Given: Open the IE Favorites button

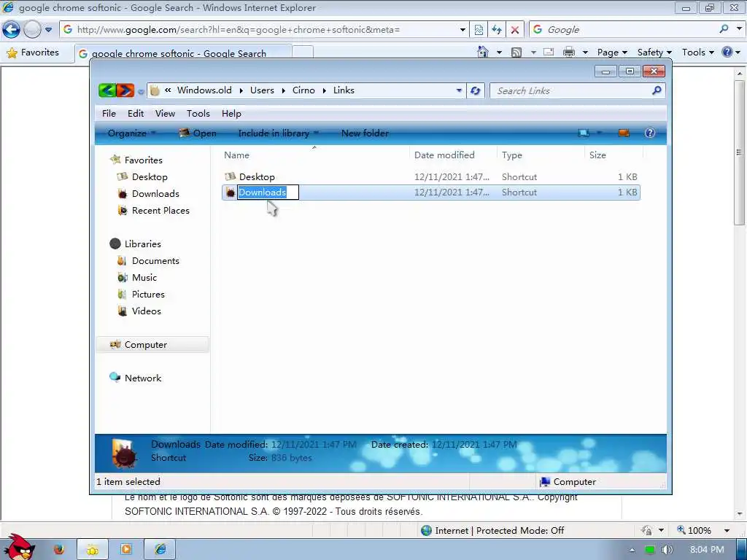Looking at the screenshot, I should pyautogui.click(x=33, y=52).
